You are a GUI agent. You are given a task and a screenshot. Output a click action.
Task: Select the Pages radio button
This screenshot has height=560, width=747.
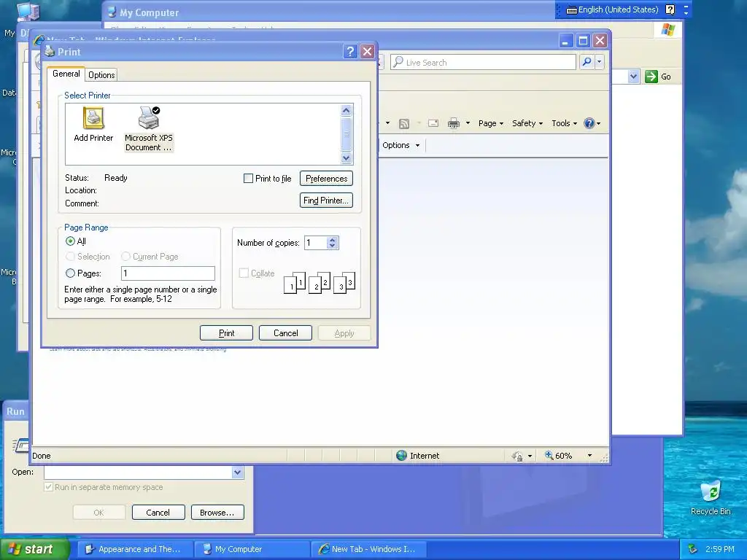pos(70,273)
